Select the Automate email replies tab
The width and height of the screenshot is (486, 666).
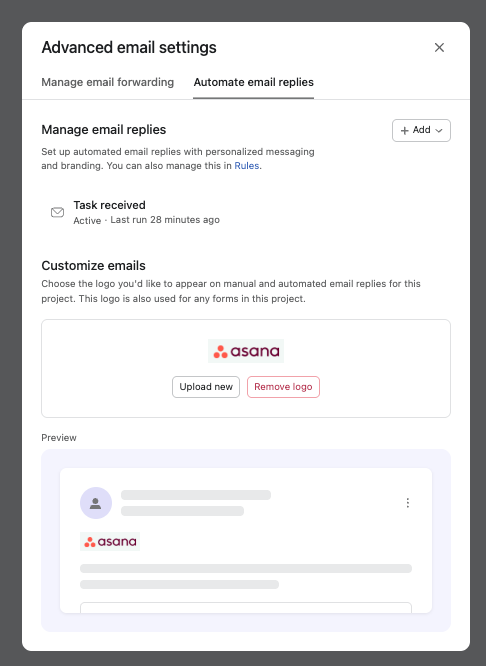[254, 82]
